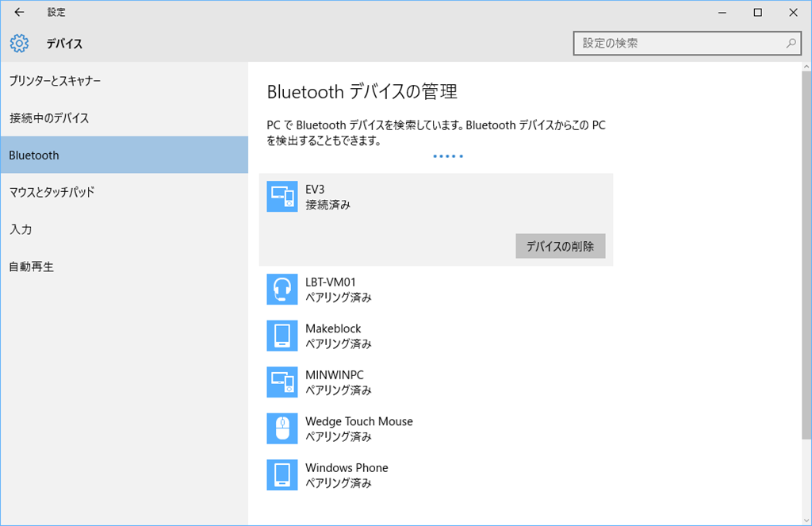Click the Windows Phone device icon

(282, 474)
